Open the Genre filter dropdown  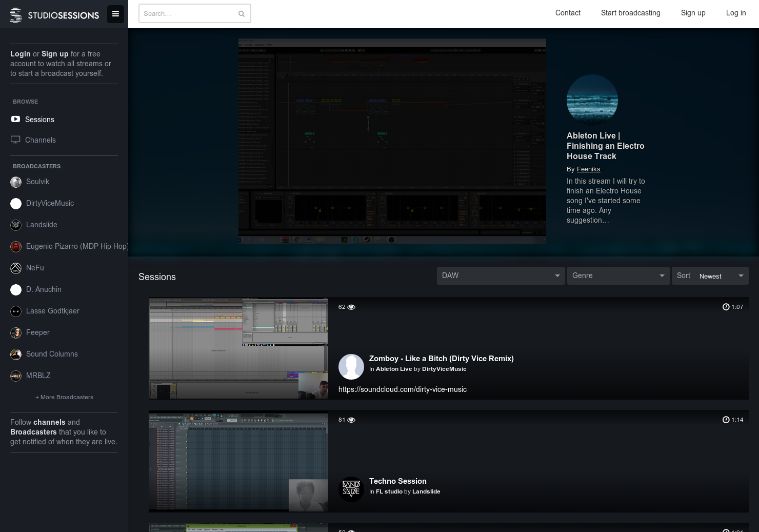[x=618, y=275]
